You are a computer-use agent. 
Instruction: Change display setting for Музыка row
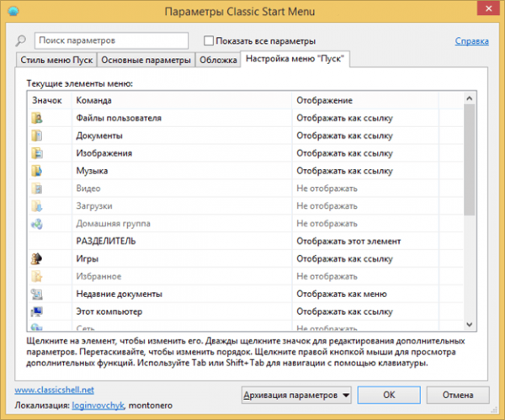pos(344,171)
